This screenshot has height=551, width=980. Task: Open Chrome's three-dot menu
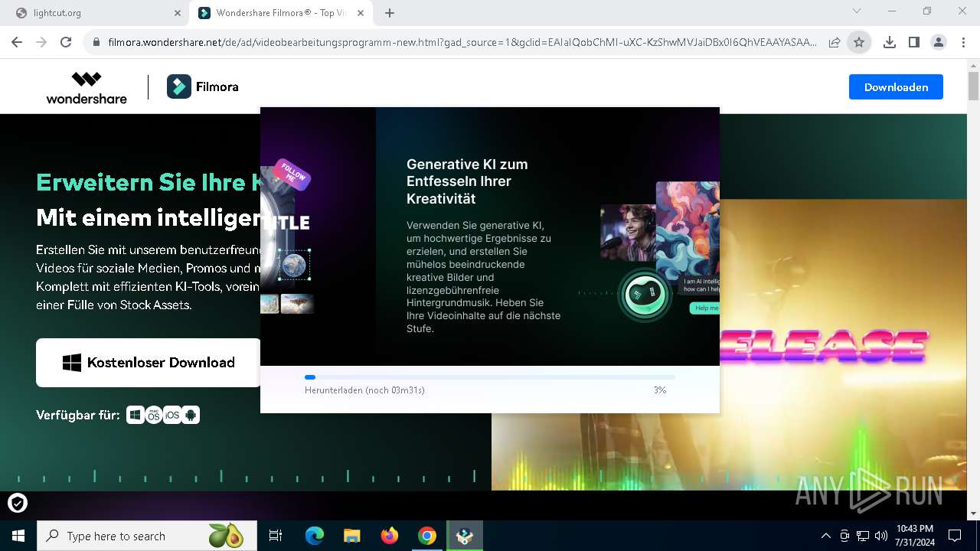point(963,42)
